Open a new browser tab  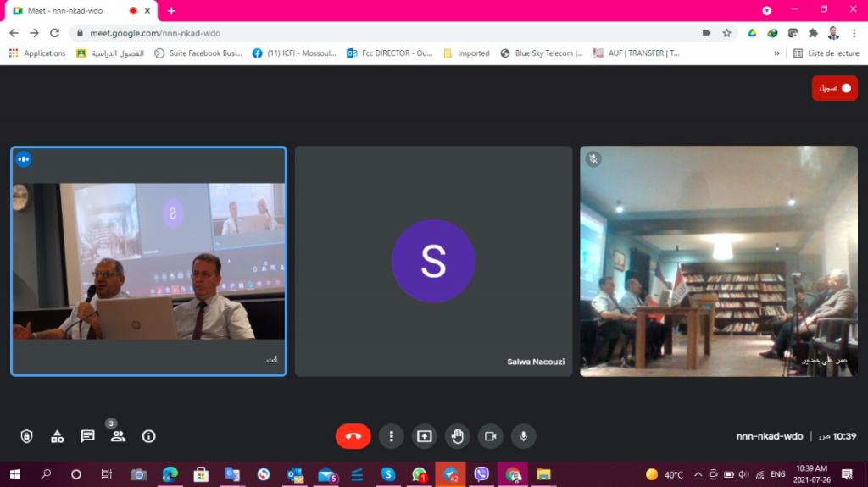pos(171,10)
